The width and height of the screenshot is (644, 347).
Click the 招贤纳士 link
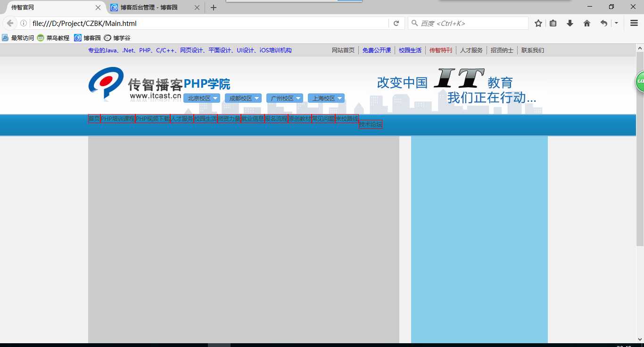pyautogui.click(x=502, y=50)
